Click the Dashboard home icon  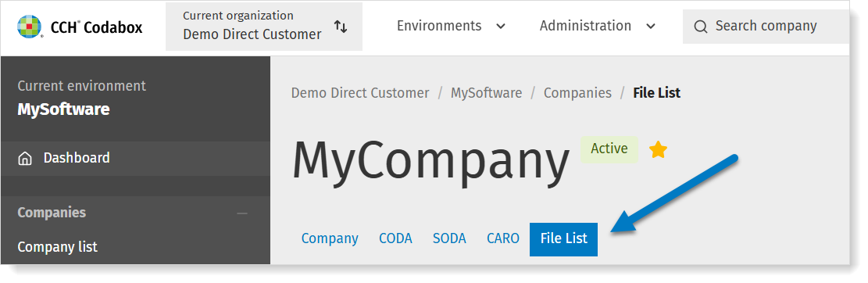pos(25,159)
